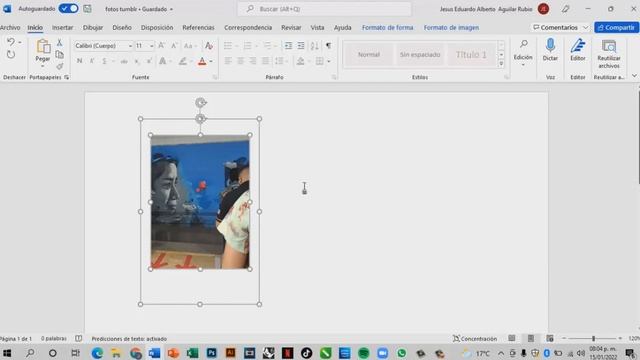Click the Increase indent icon
The image size is (640, 360).
point(301,46)
